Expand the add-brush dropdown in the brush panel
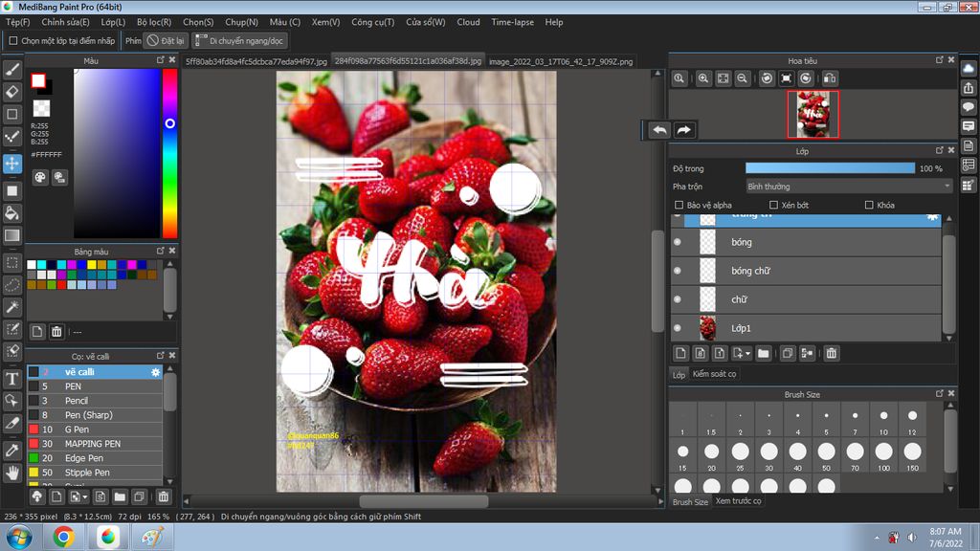980x551 pixels. pos(85,497)
